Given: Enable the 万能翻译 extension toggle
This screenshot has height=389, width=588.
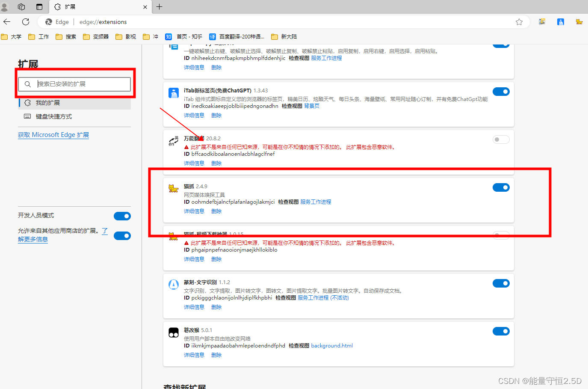Looking at the screenshot, I should [x=501, y=140].
